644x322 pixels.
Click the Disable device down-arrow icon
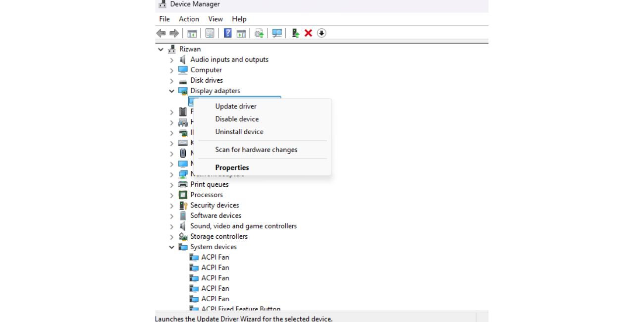(x=322, y=33)
